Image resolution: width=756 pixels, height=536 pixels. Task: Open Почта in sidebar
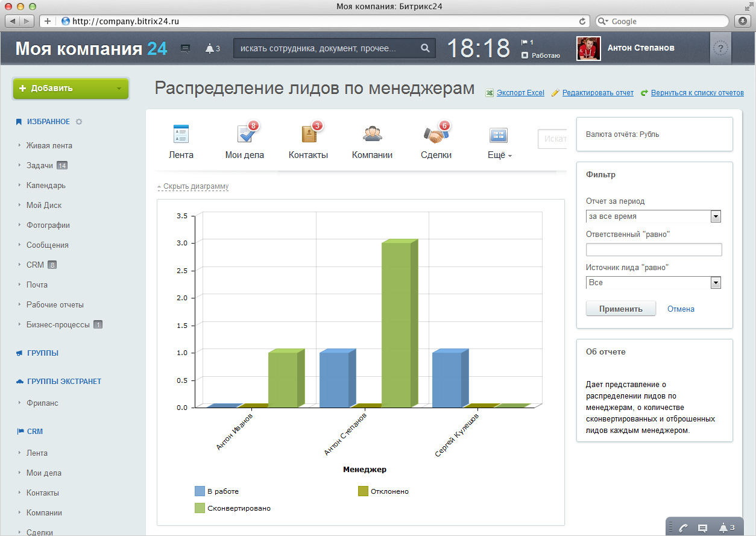37,285
